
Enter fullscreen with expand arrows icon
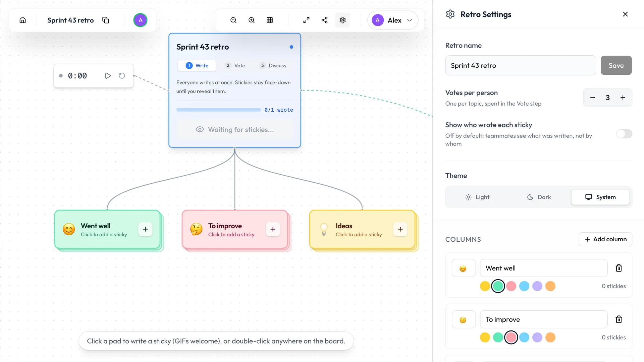(x=306, y=20)
